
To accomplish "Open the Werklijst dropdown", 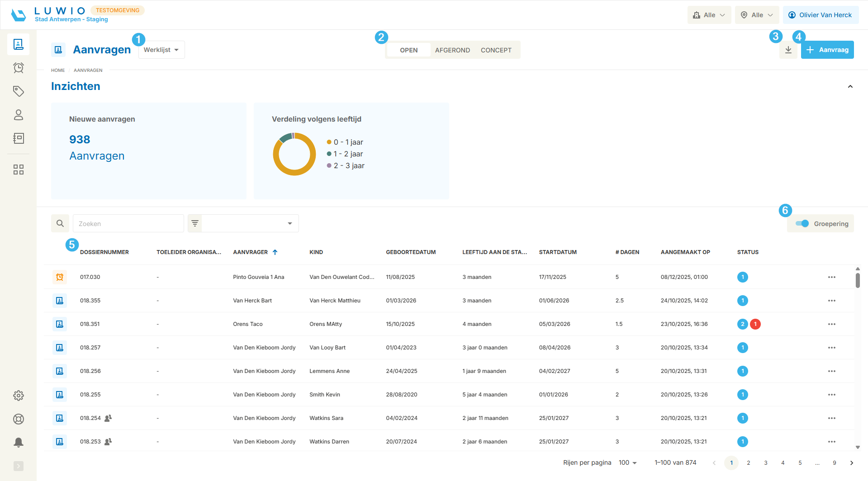I will pyautogui.click(x=161, y=50).
